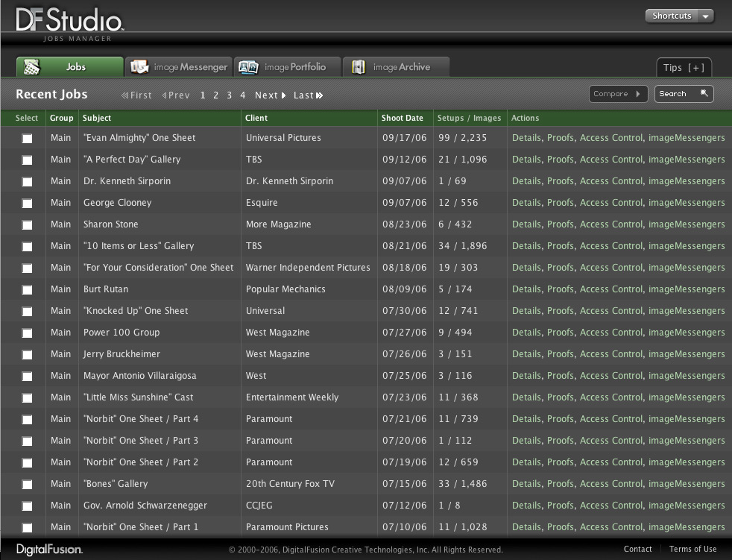Click the Jobs tab icon
This screenshot has height=560, width=732.
[31, 67]
